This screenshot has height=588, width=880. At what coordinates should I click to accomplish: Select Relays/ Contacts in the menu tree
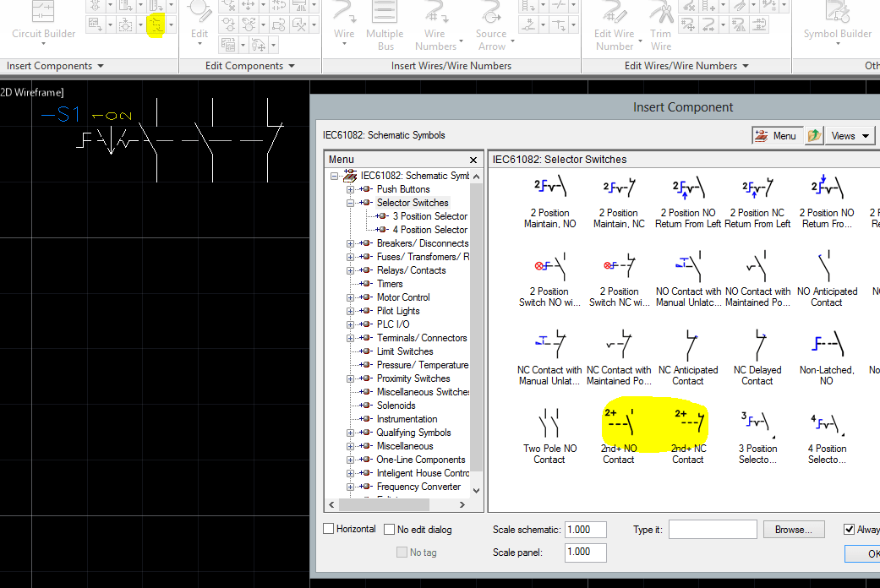pyautogui.click(x=411, y=270)
